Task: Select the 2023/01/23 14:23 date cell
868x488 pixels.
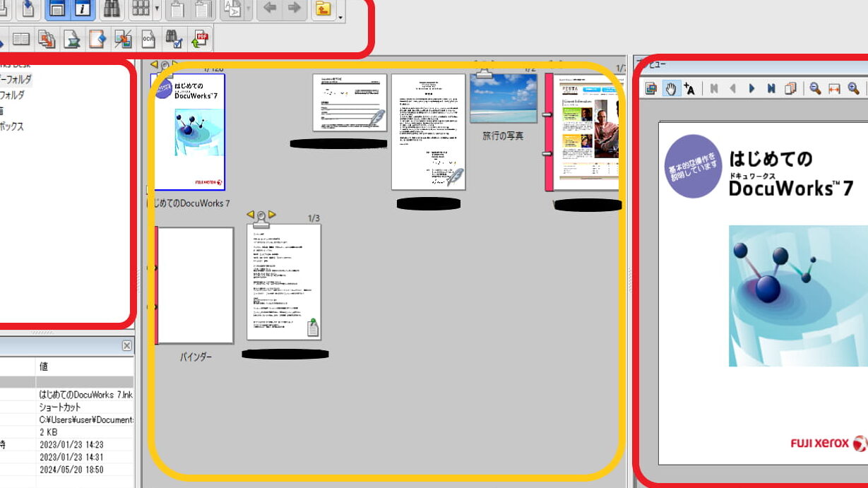Action: pos(85,444)
